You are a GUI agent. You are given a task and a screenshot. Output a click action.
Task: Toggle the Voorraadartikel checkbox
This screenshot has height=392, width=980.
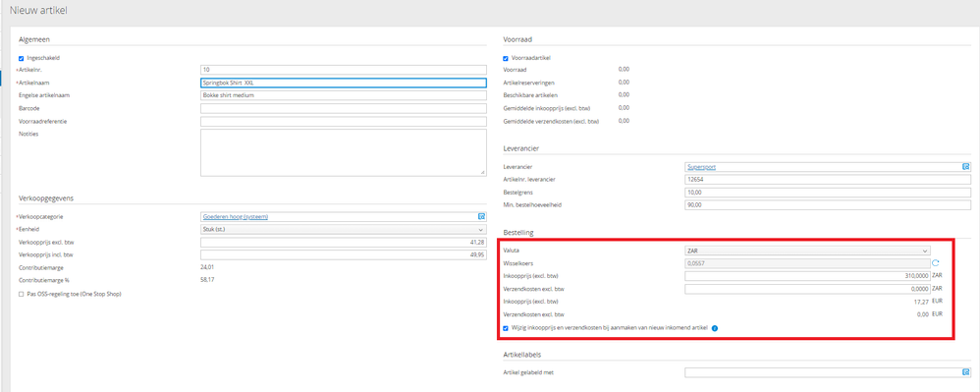coord(506,58)
